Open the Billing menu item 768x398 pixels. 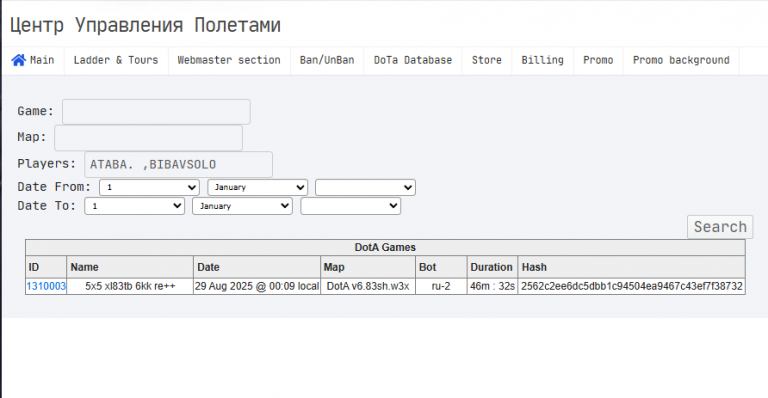[x=542, y=60]
